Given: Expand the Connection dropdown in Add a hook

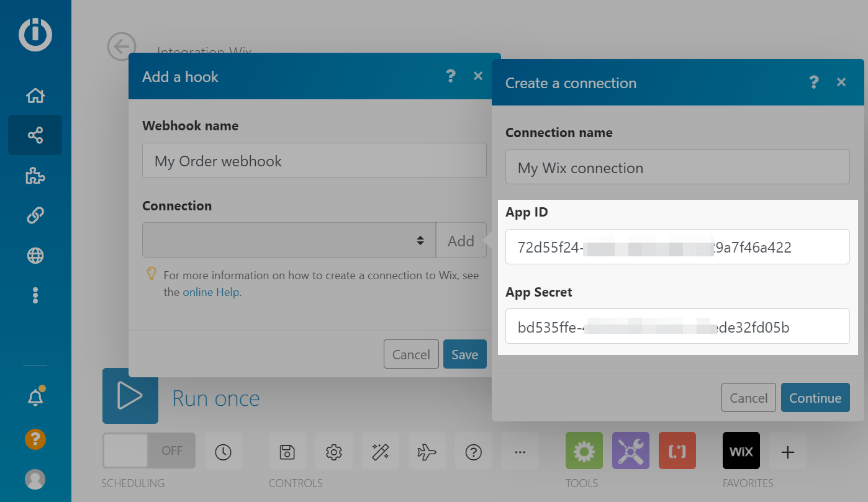Looking at the screenshot, I should (289, 240).
